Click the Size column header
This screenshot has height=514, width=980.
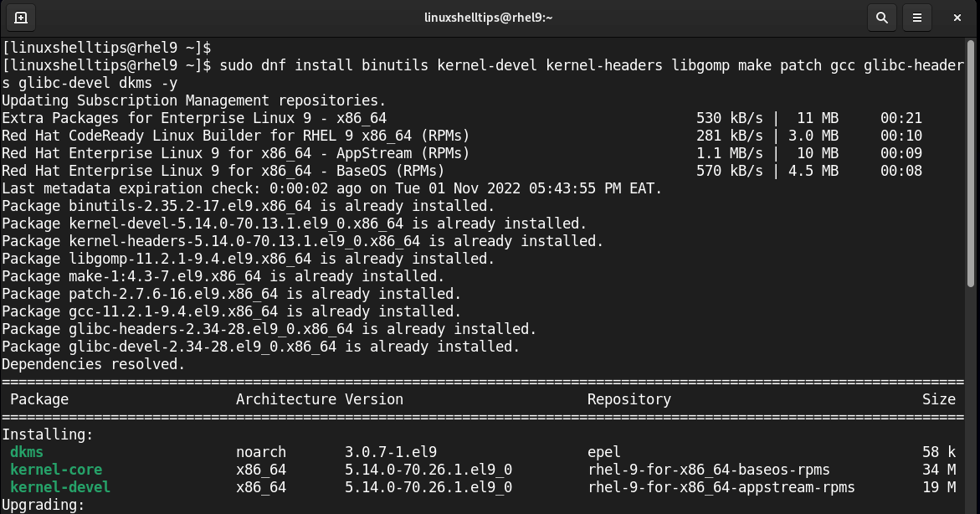[938, 399]
